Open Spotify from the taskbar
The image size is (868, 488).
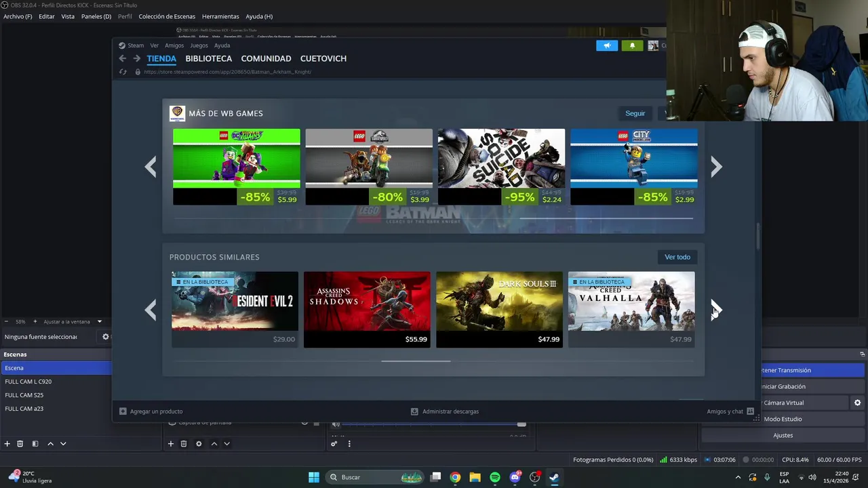495,477
